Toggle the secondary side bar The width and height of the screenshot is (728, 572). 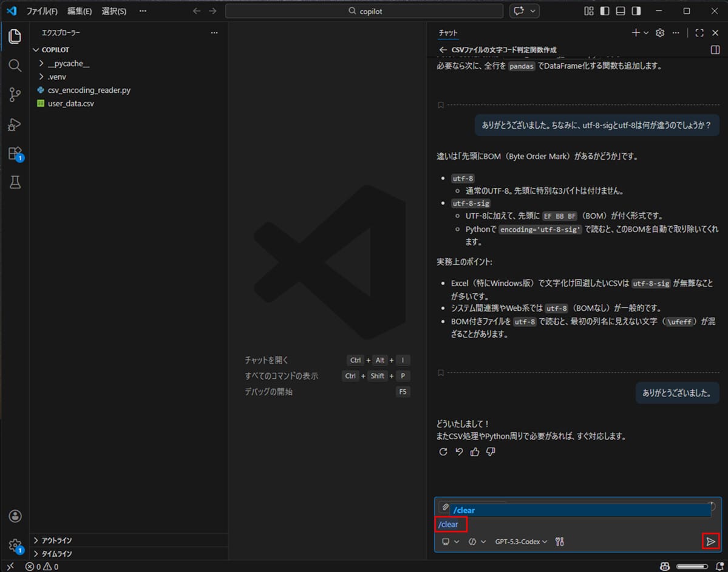coord(636,10)
